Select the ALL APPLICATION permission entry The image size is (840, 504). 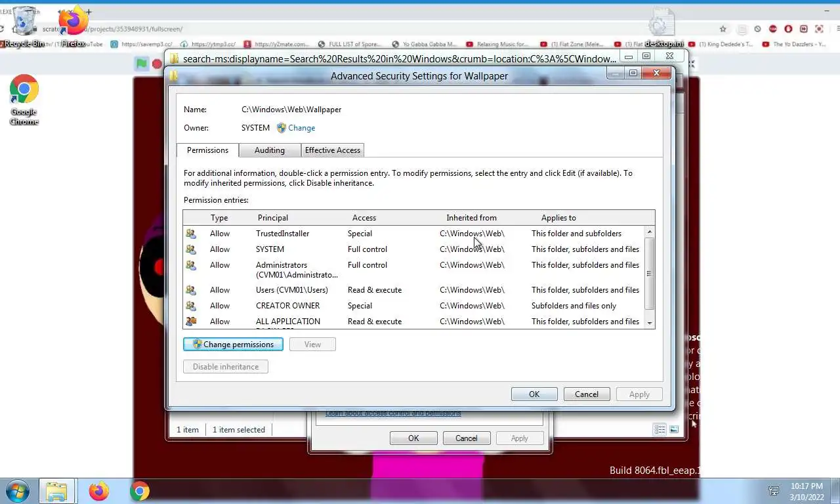point(414,322)
